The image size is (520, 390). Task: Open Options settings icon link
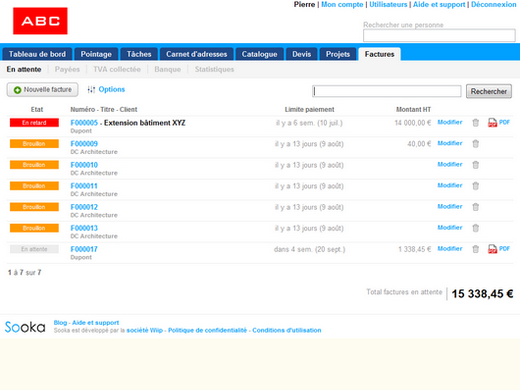tap(106, 89)
